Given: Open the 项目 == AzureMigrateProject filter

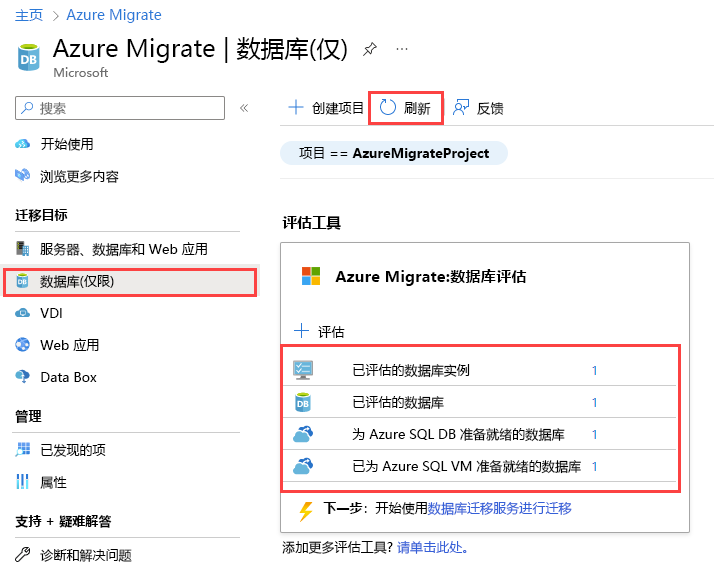Looking at the screenshot, I should click(394, 153).
